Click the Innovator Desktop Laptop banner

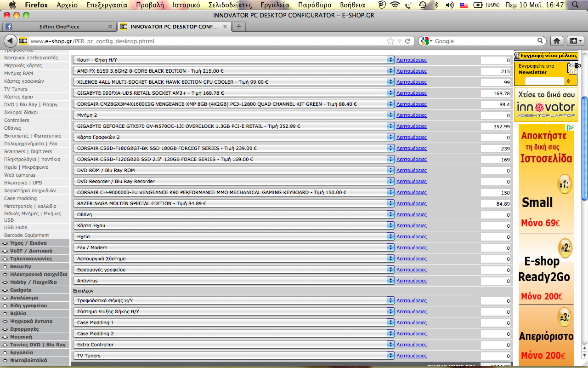coord(546,103)
